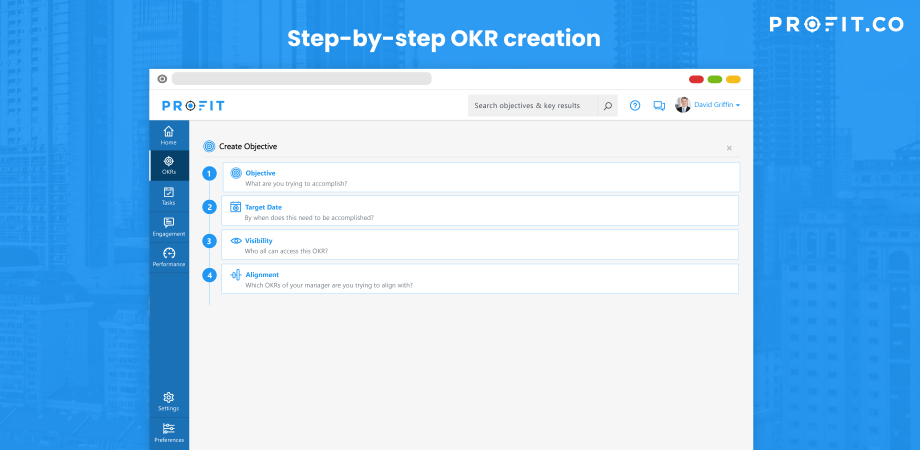Click the browser address bar
The width and height of the screenshot is (920, 450).
click(302, 79)
